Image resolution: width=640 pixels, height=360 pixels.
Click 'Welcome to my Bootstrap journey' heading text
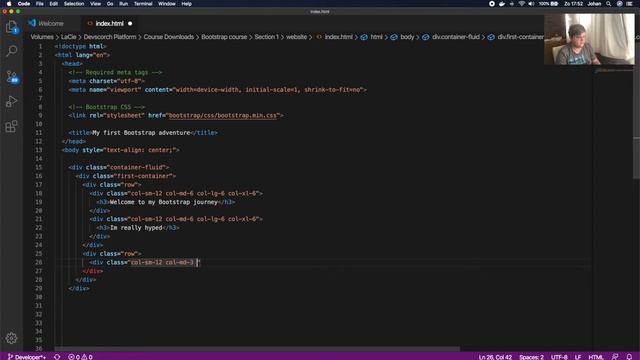(164, 202)
